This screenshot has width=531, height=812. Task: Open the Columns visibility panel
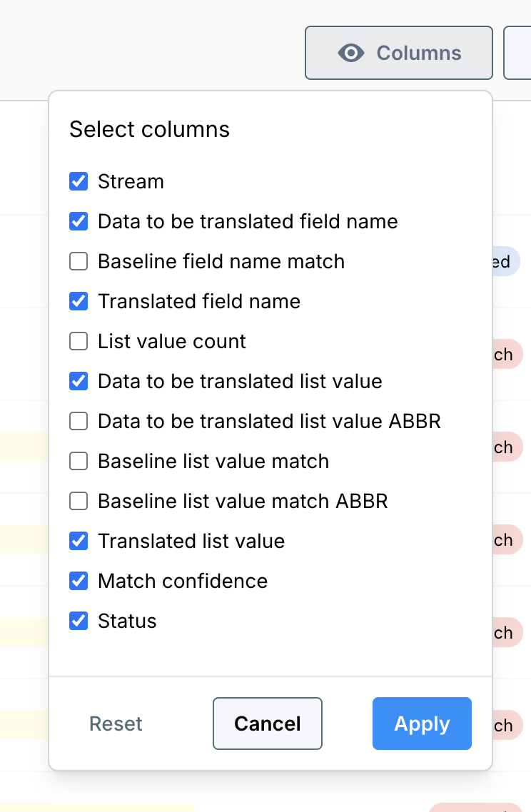[x=398, y=52]
